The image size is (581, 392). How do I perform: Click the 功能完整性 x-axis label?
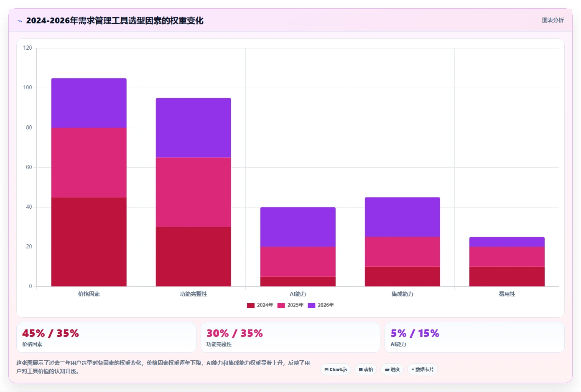(194, 294)
